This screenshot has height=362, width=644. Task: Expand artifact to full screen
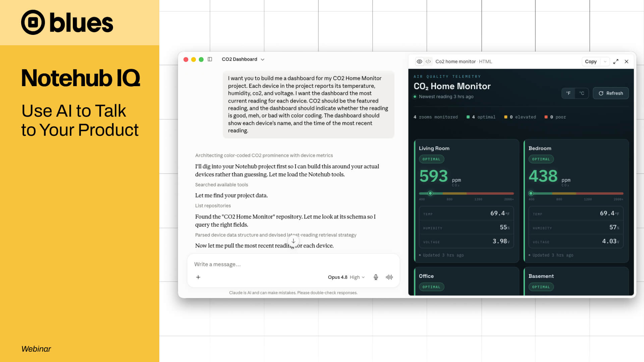616,62
